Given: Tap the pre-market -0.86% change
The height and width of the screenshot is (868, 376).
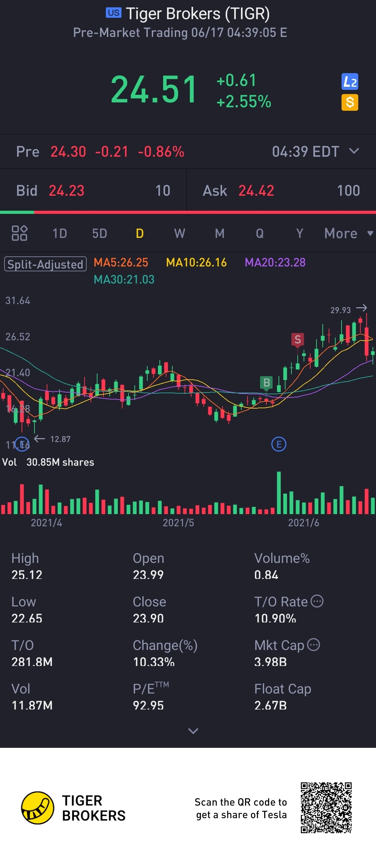Looking at the screenshot, I should pos(161,152).
